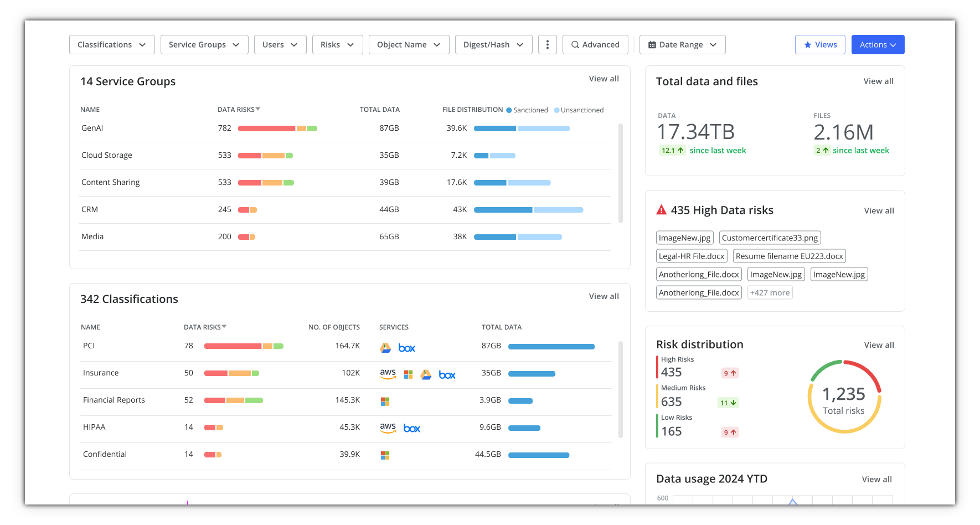The image size is (980, 525).
Task: Toggle the Unsanctioned legend indicator
Action: [557, 110]
